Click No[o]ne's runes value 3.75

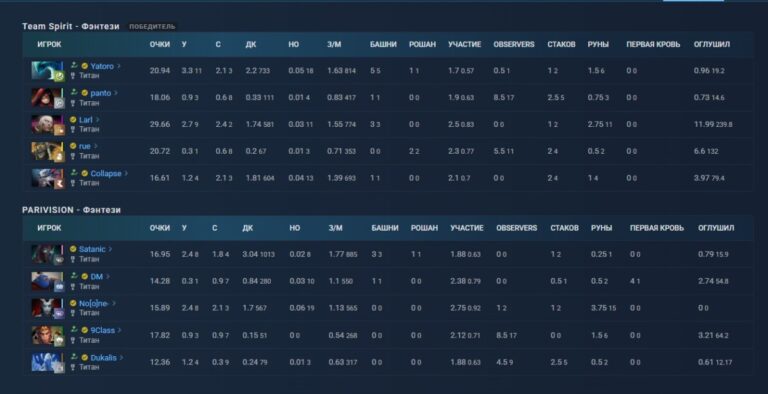599,308
